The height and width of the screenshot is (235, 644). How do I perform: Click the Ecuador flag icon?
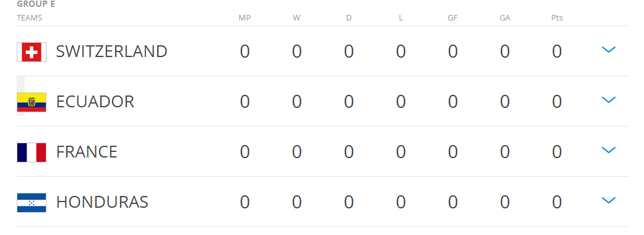point(32,102)
